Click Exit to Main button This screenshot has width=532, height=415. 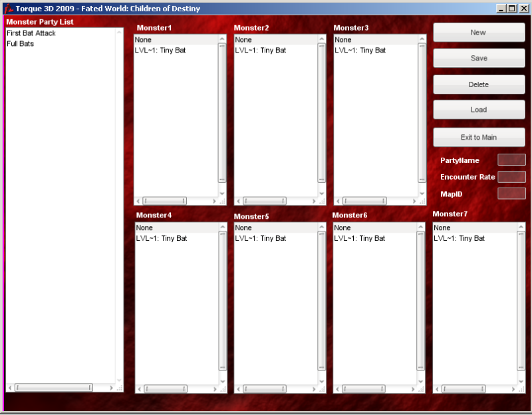[479, 138]
